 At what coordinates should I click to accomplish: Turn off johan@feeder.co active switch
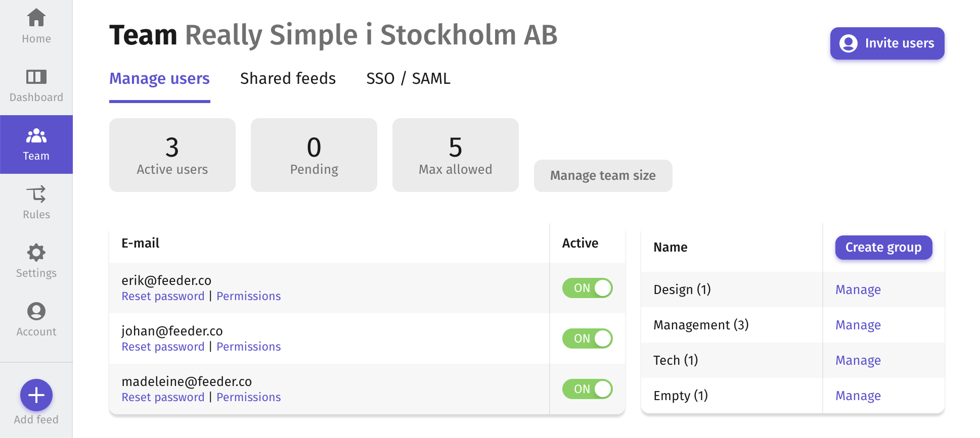[587, 338]
